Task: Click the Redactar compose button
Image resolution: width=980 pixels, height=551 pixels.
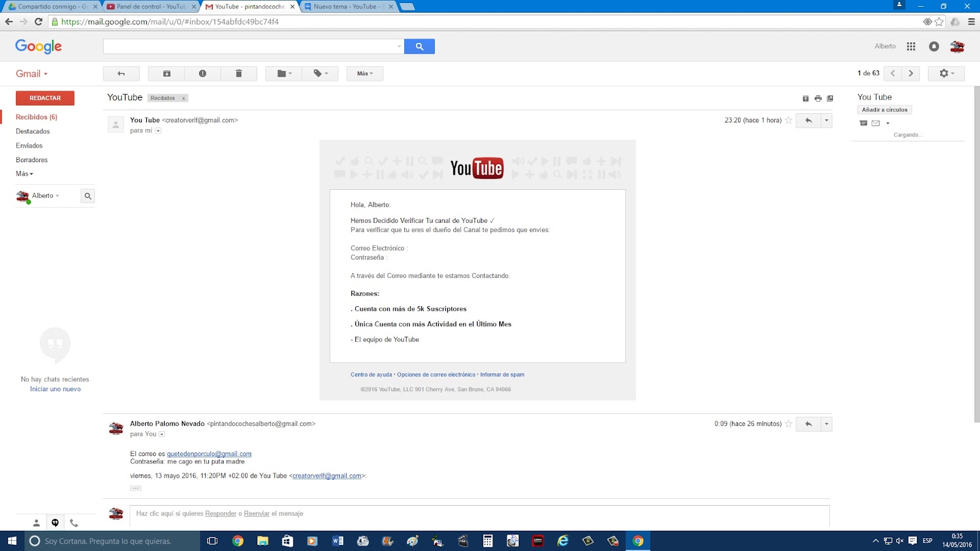Action: tap(45, 98)
